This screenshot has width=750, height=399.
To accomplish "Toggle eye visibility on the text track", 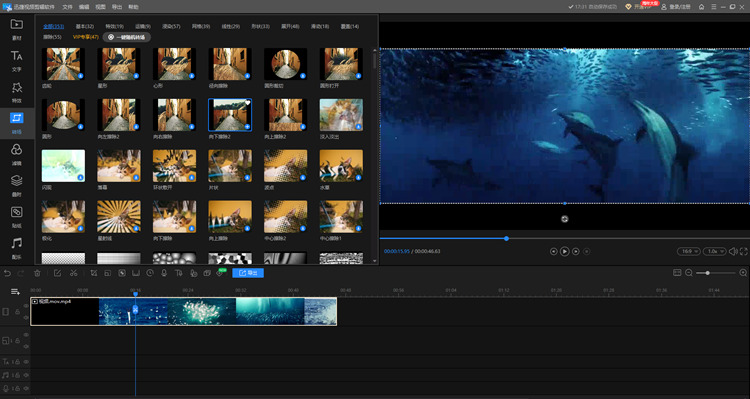I will click(26, 362).
